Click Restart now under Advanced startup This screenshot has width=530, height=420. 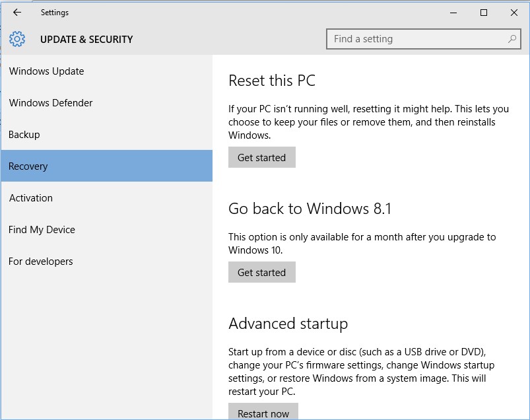pos(263,412)
